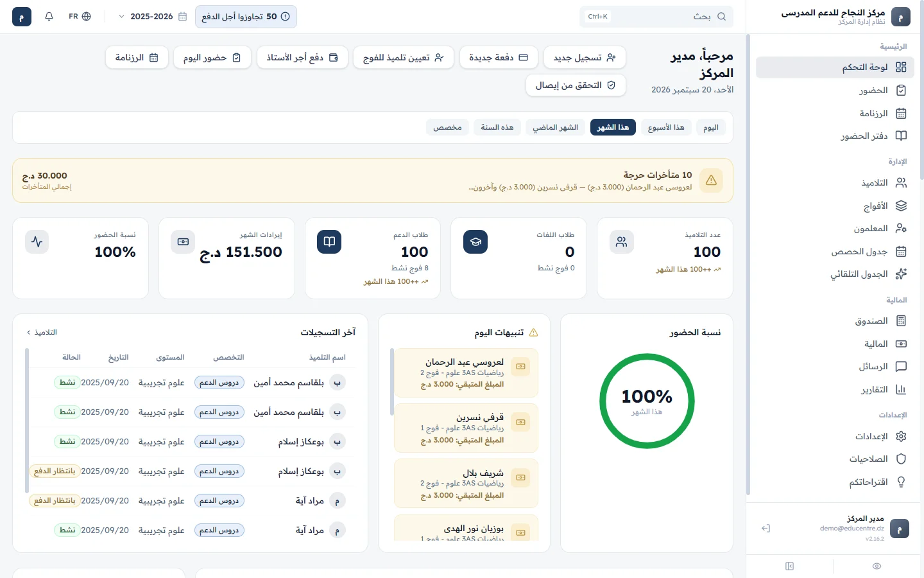This screenshot has width=924, height=578.
Task: Focus the بحث search field
Action: click(656, 17)
